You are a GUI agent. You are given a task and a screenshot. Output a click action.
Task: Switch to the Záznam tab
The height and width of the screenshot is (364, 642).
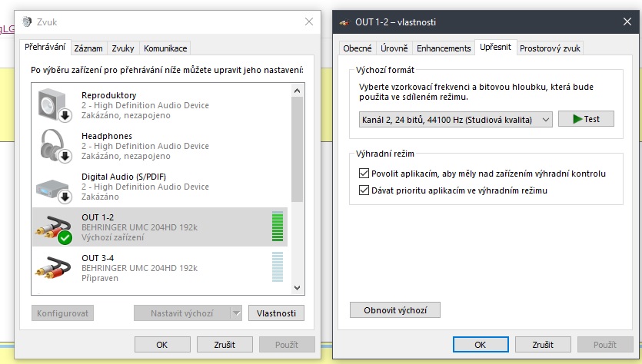coord(88,48)
